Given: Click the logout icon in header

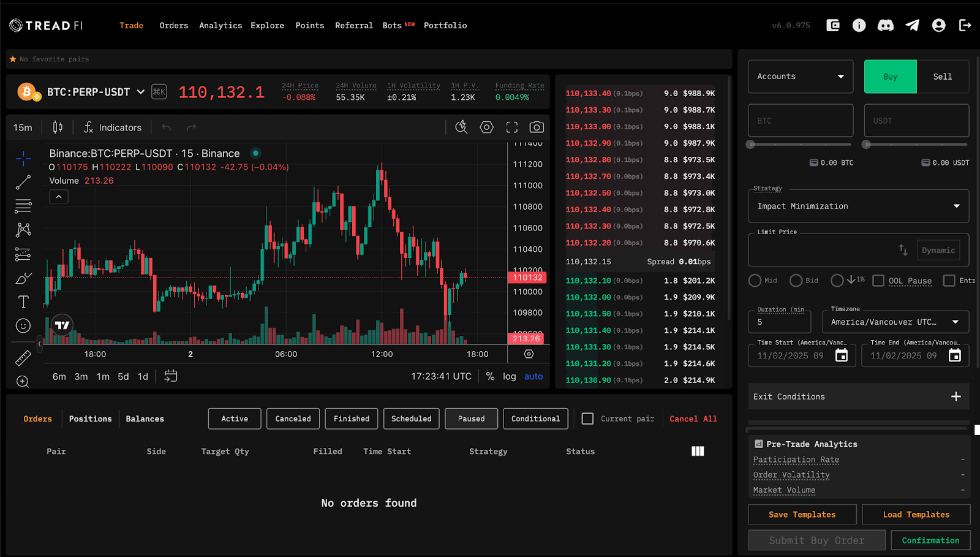Looking at the screenshot, I should click(965, 25).
